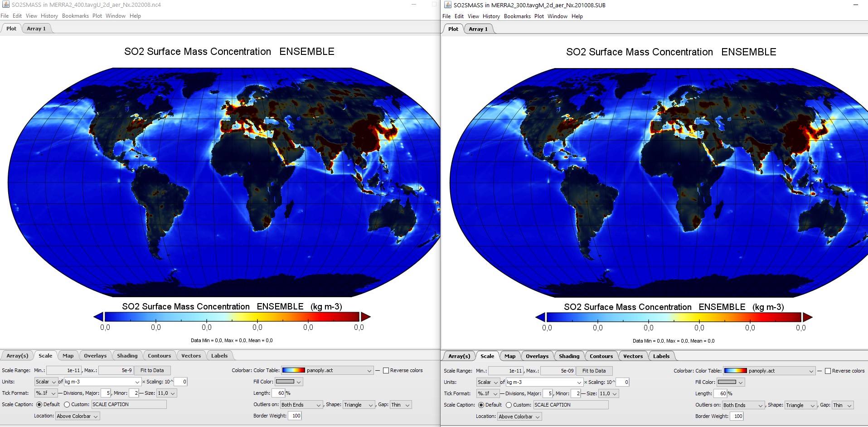The width and height of the screenshot is (868, 427).
Task: Enable Reverse colors for right plot
Action: click(828, 371)
